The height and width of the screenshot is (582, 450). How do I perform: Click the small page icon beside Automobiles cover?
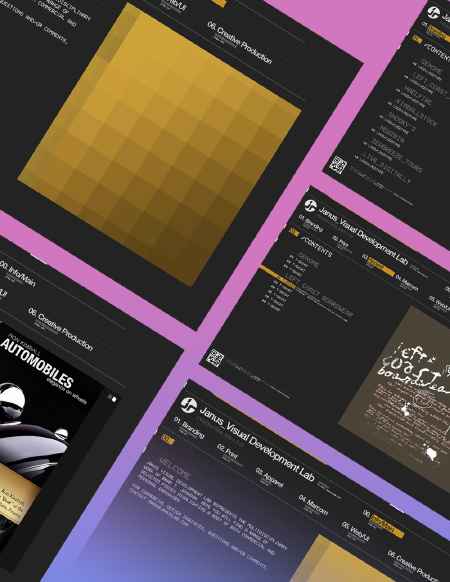pyautogui.click(x=112, y=398)
